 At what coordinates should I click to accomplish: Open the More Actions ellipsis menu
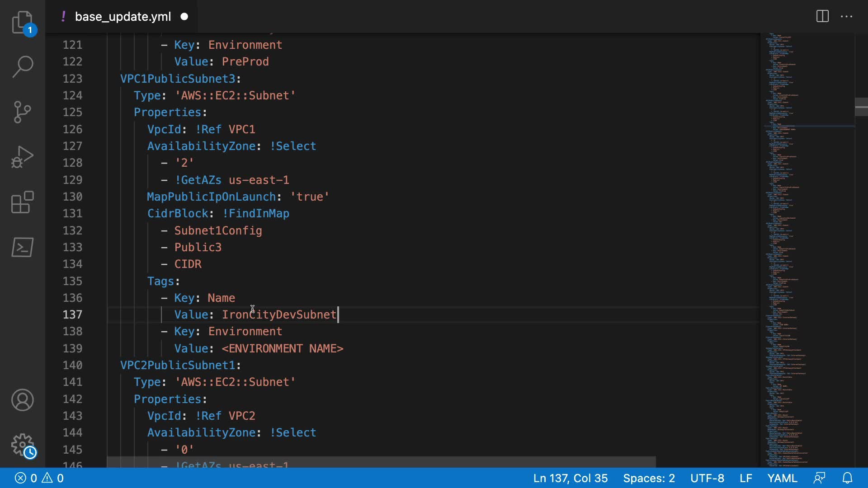[x=846, y=17]
